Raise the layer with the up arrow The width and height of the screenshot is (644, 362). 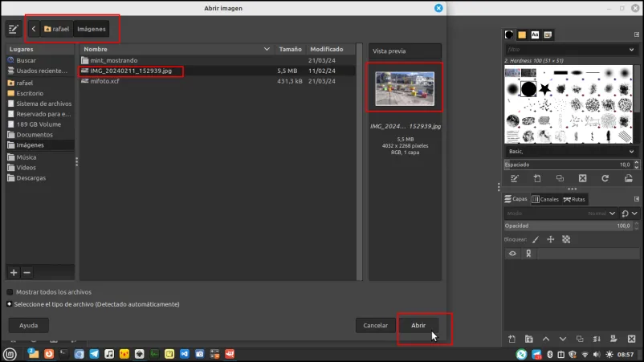pyautogui.click(x=546, y=339)
